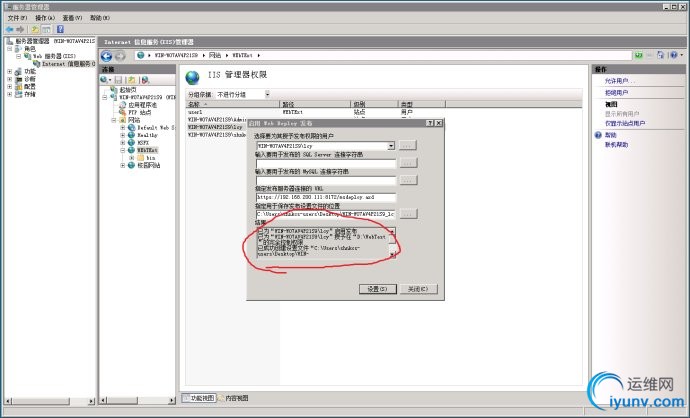
Task: Click the MMC toolbar forward arrow
Action: 20,29
